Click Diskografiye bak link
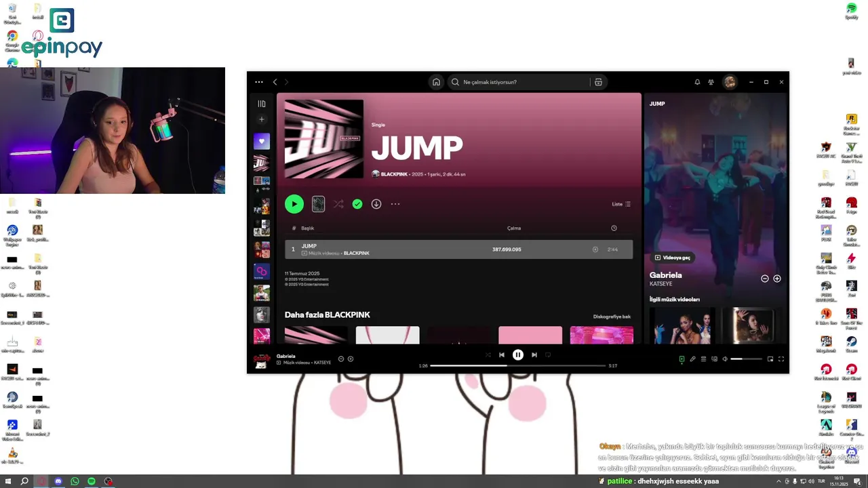Screen dimensions: 868x488 coord(612,317)
